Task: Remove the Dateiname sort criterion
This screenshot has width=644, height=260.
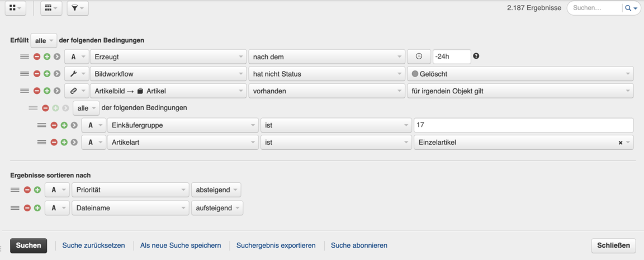Action: click(27, 208)
